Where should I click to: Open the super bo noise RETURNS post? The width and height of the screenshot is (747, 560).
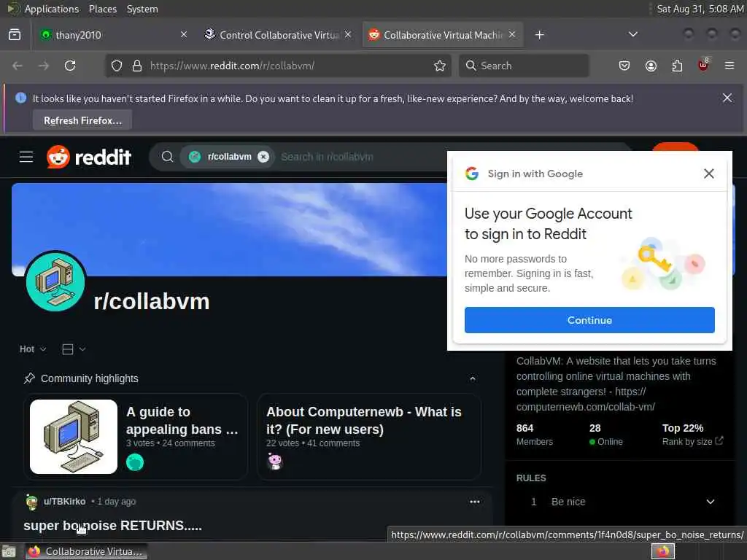(x=113, y=526)
